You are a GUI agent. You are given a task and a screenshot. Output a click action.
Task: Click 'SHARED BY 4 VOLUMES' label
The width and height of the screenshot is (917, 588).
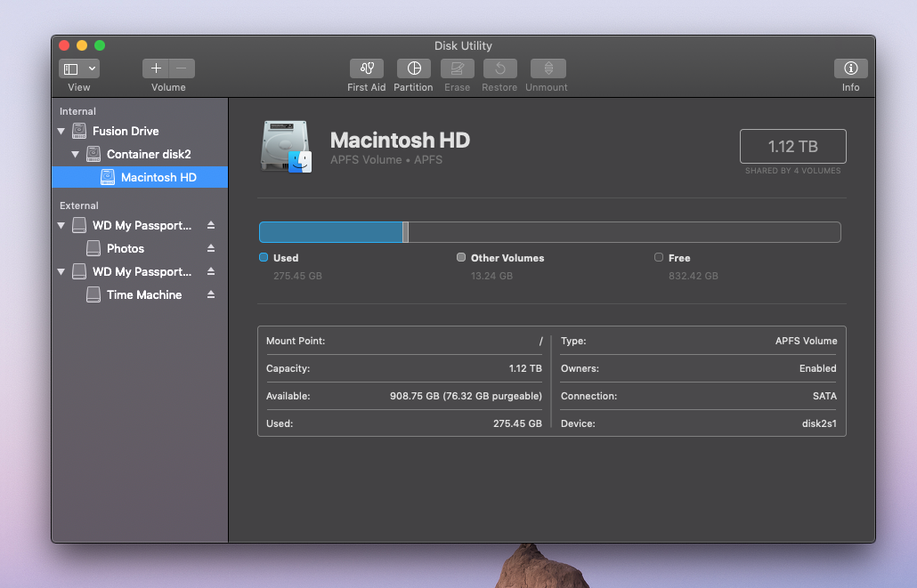793,171
